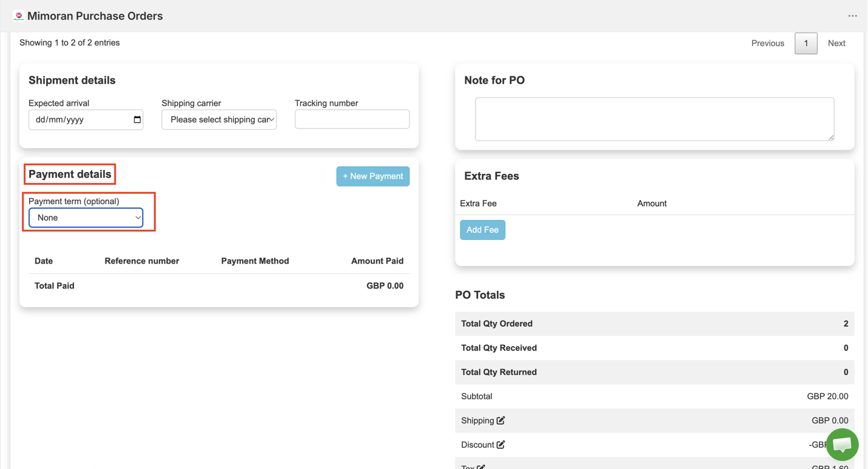Viewport: 868px width, 469px height.
Task: Click the Payment details heading
Action: (70, 174)
